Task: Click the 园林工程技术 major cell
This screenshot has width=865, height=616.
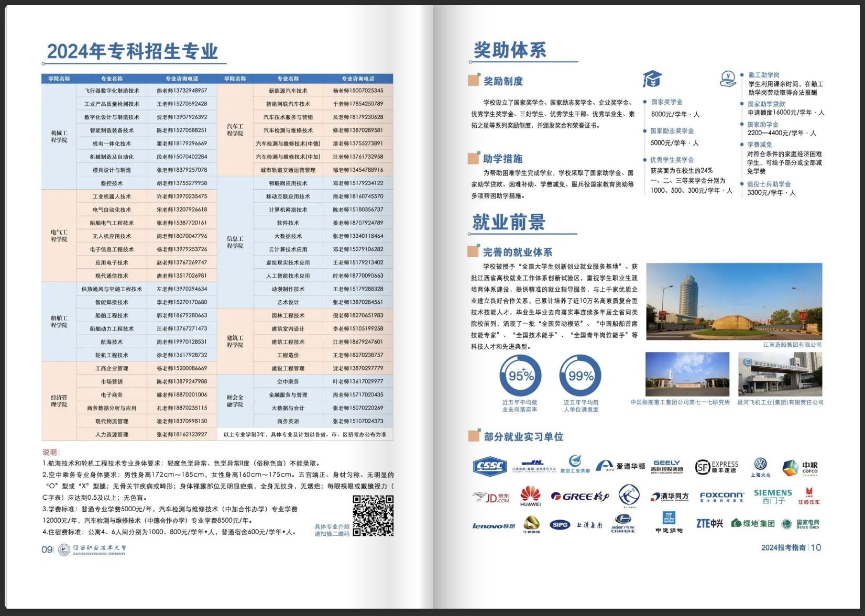Action: [x=288, y=315]
